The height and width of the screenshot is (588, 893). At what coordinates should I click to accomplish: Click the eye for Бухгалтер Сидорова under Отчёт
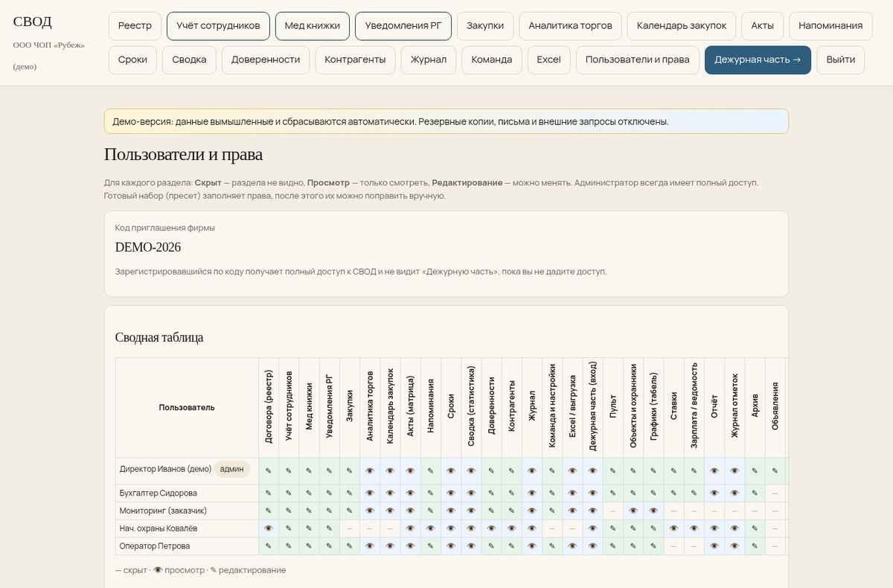point(714,493)
